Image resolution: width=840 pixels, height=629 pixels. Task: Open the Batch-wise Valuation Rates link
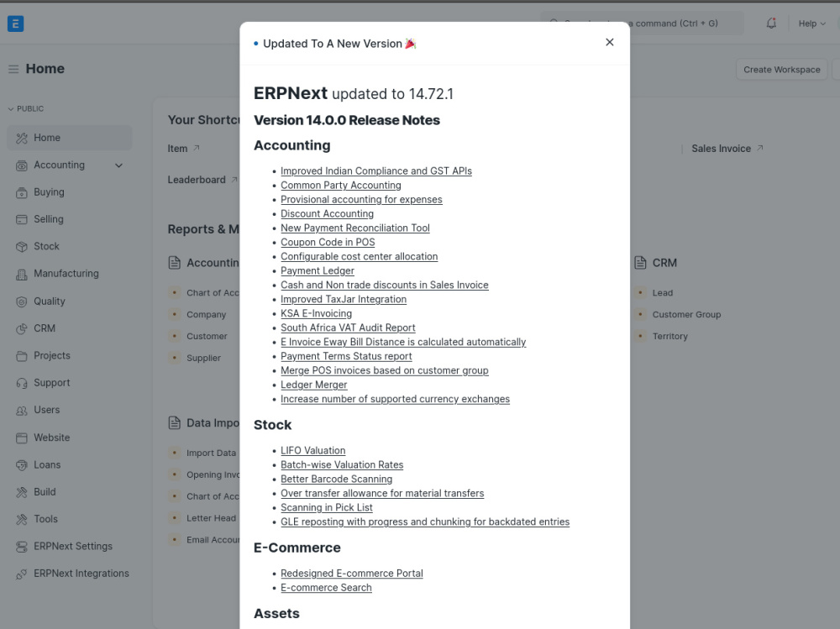(342, 465)
